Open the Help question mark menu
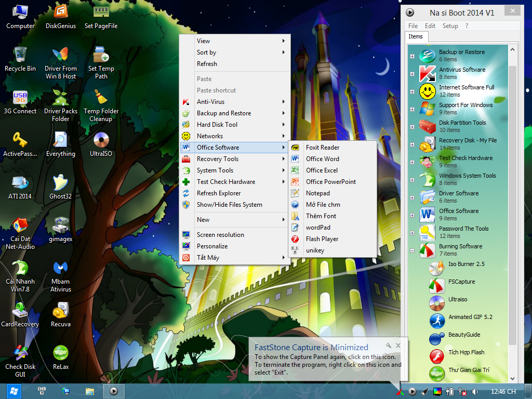 (467, 26)
